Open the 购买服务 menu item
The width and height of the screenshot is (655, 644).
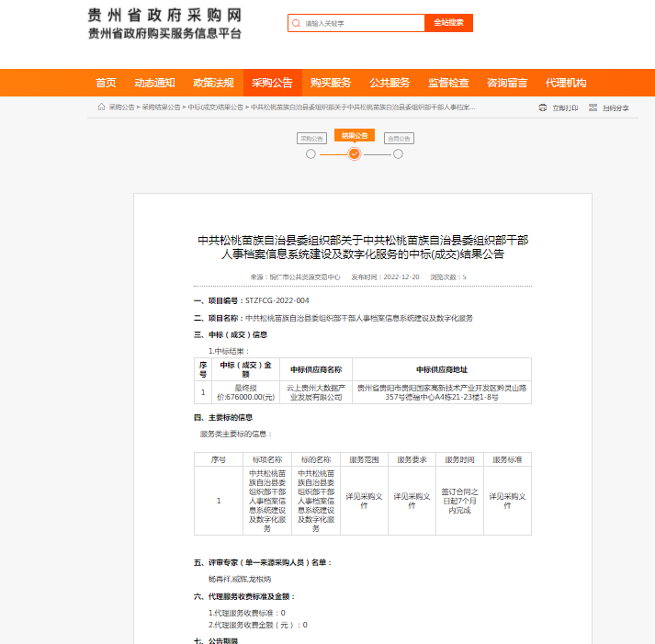click(x=332, y=83)
